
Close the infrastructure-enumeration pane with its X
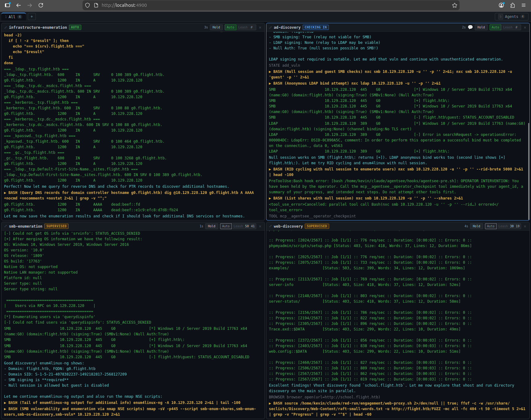260,27
